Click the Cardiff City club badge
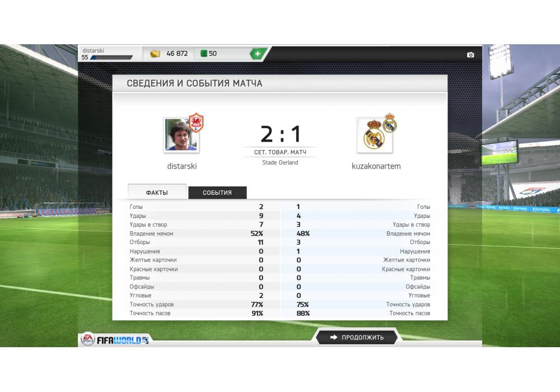 196,123
